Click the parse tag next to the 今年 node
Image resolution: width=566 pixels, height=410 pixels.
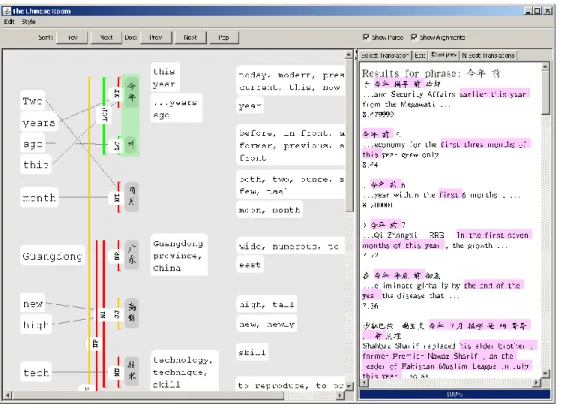[x=116, y=94]
